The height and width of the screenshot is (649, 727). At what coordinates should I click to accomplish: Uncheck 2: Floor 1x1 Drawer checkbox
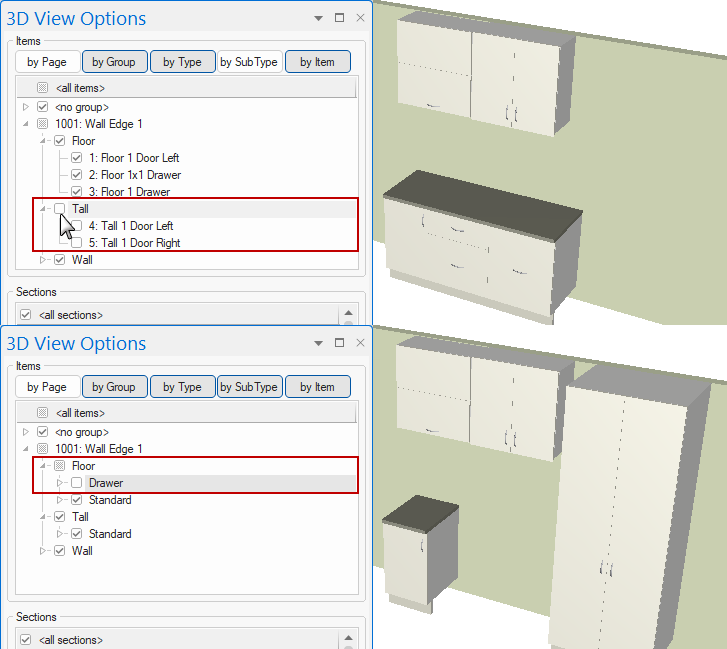click(x=77, y=175)
